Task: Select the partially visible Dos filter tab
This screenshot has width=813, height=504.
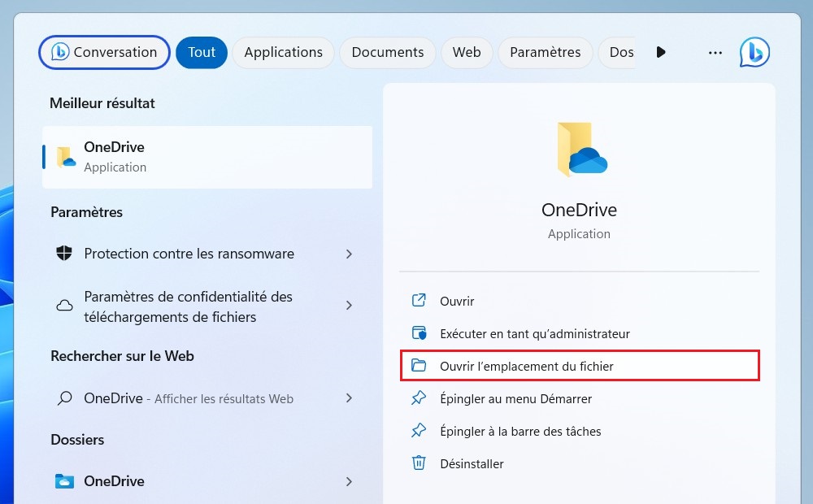Action: click(617, 52)
